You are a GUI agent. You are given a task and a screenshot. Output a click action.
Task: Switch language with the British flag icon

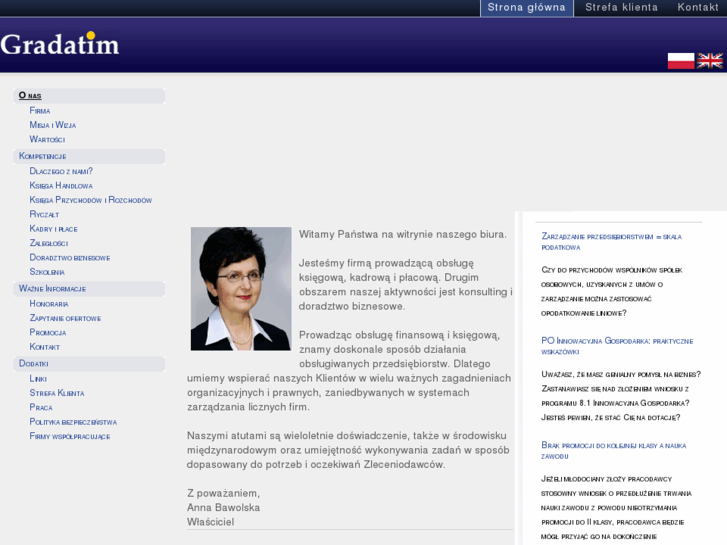coord(710,61)
